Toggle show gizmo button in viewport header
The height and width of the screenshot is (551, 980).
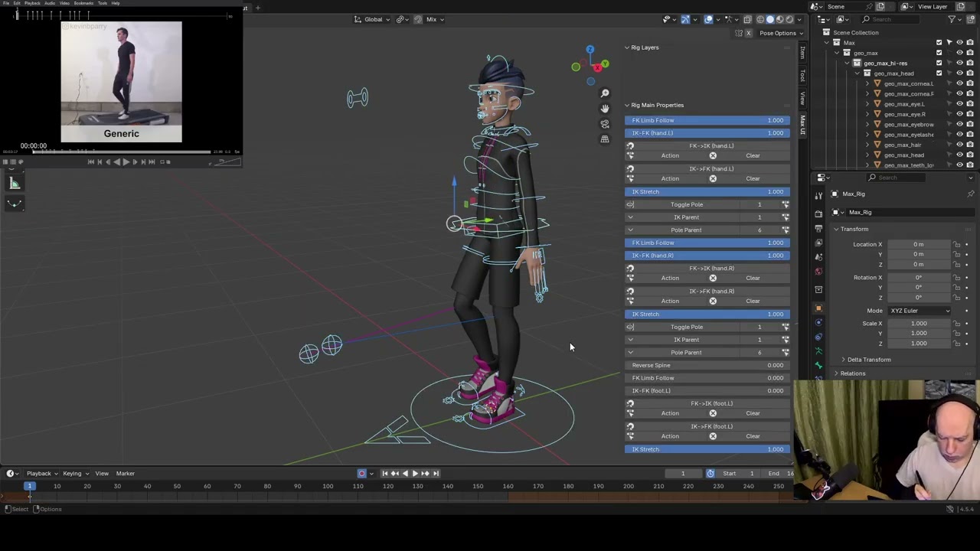pyautogui.click(x=685, y=19)
